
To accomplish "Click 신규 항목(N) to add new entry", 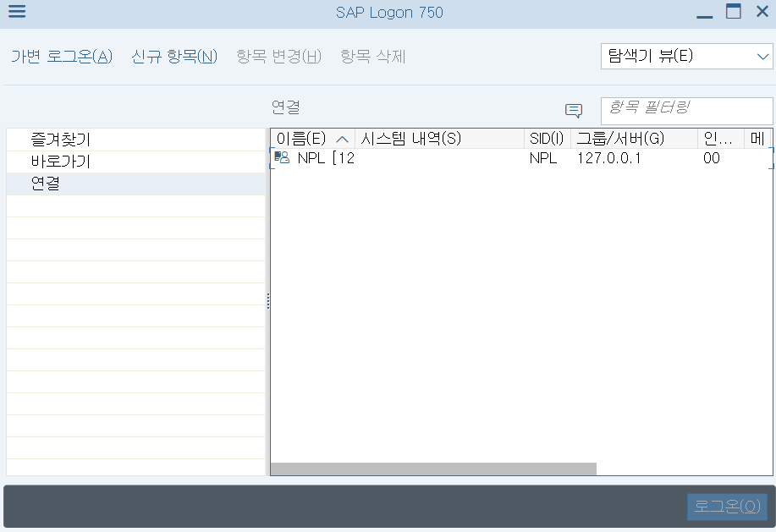I will click(x=174, y=57).
